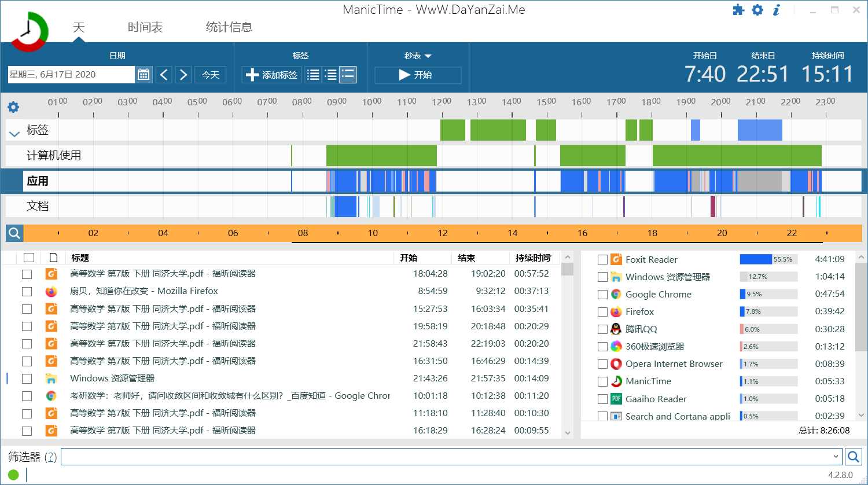Click the large blue block in 标签 timeline
868x485 pixels.
tap(760, 130)
